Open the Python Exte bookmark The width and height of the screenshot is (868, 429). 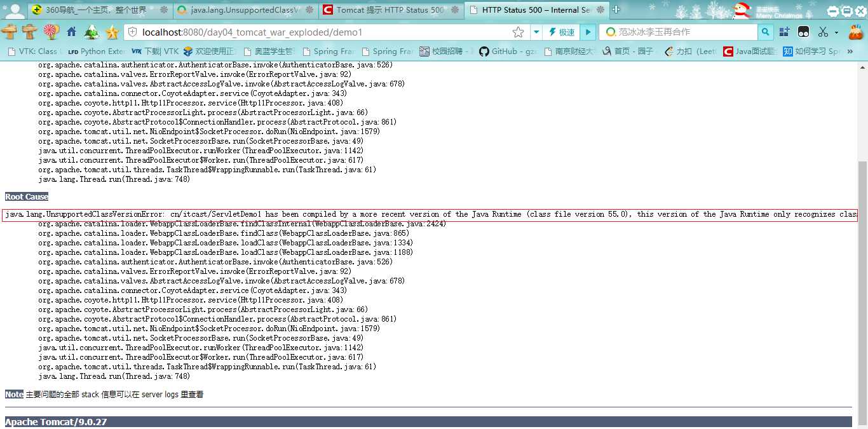(x=97, y=51)
